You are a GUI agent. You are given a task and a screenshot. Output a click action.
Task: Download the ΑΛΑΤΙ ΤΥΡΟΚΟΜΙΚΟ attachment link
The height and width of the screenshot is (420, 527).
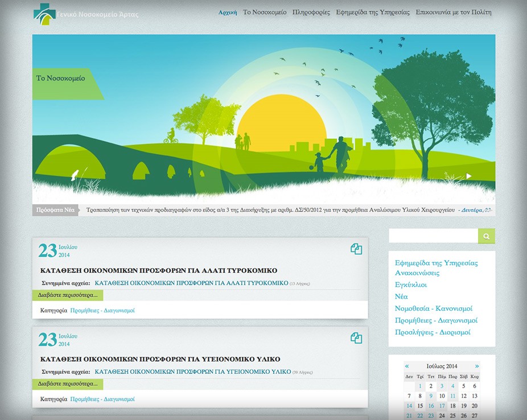click(x=191, y=283)
